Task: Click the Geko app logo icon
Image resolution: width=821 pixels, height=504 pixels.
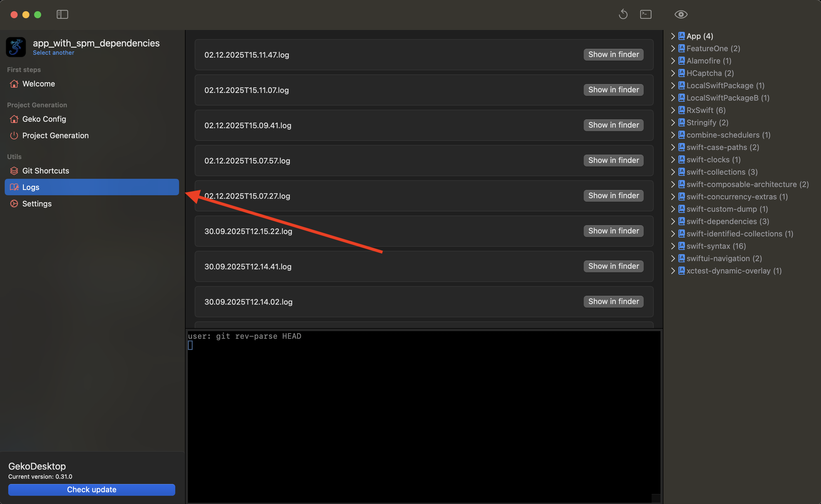Action: [16, 47]
